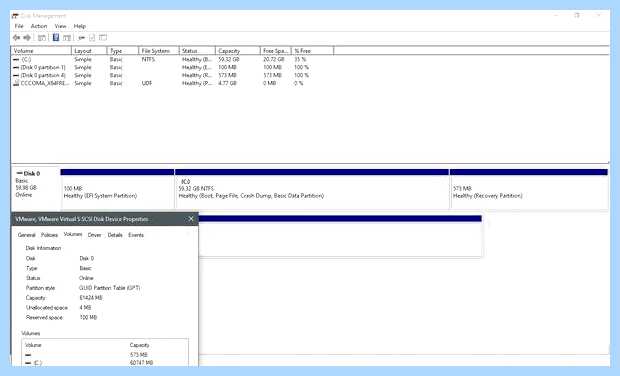Click GUID Partition Table (GPT) value in dialog
Screen dimensions: 620x376
(x=110, y=288)
